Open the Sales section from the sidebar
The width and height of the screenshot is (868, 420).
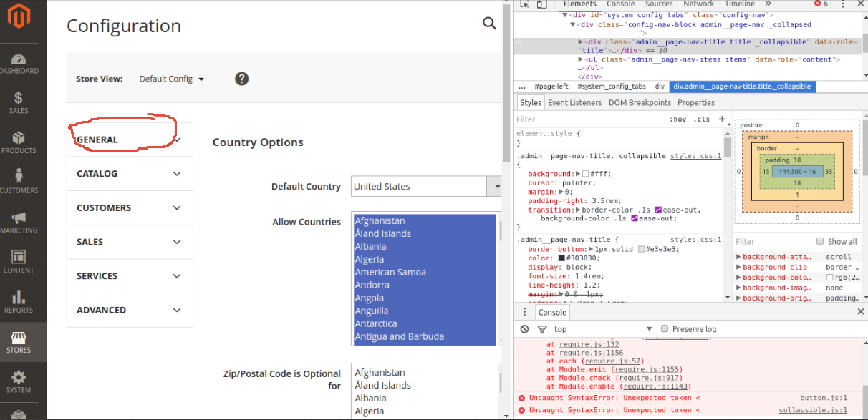(x=20, y=97)
